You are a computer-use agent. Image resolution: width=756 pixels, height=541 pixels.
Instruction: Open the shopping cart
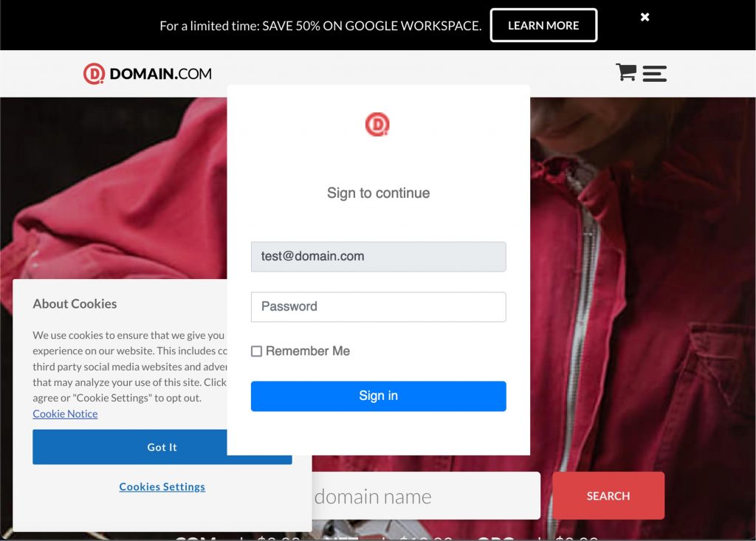pos(625,72)
